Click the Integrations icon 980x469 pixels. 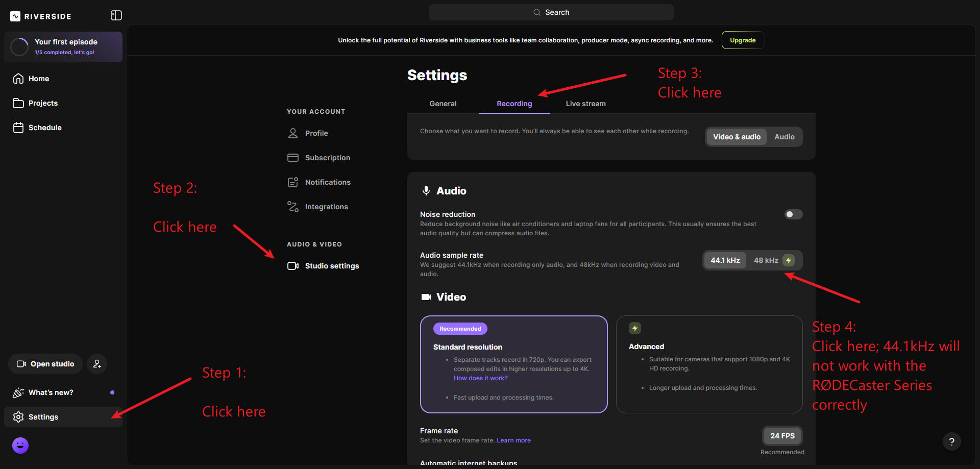[293, 207]
